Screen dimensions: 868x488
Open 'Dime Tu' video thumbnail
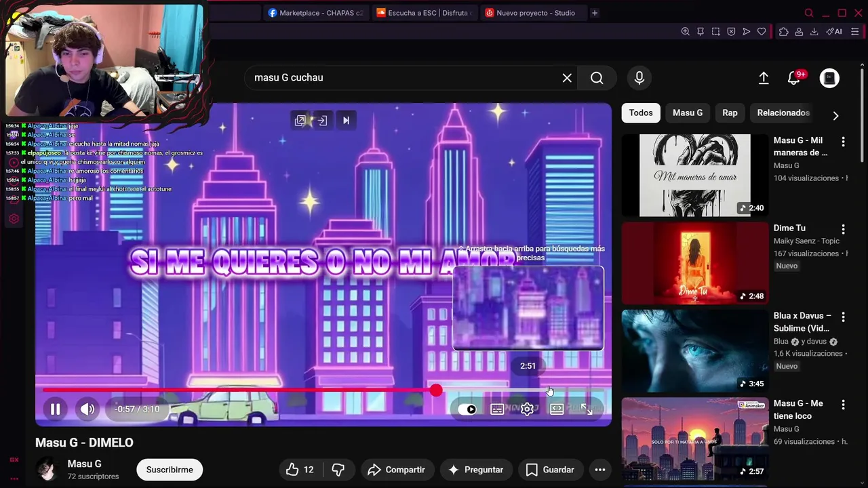click(x=695, y=263)
